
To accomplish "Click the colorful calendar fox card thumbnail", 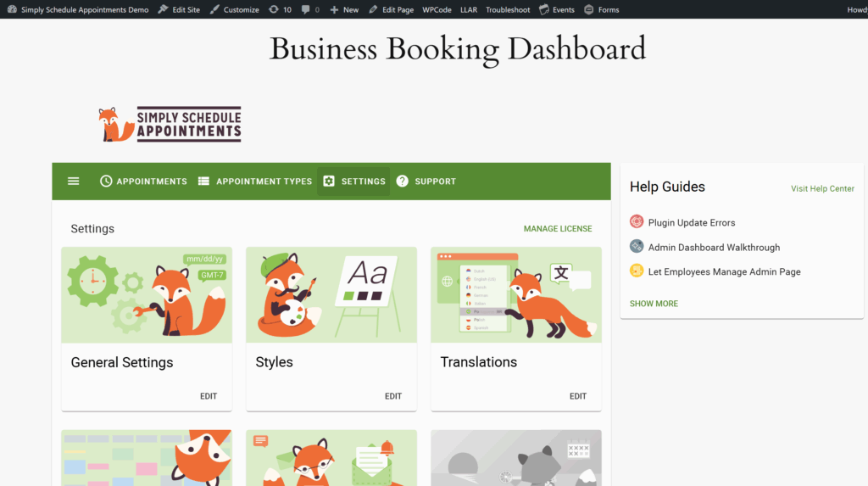I will coord(147,458).
